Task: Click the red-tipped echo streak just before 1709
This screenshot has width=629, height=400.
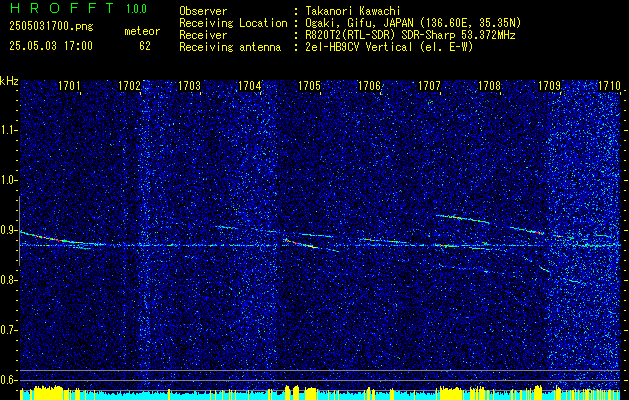Action: point(528,230)
